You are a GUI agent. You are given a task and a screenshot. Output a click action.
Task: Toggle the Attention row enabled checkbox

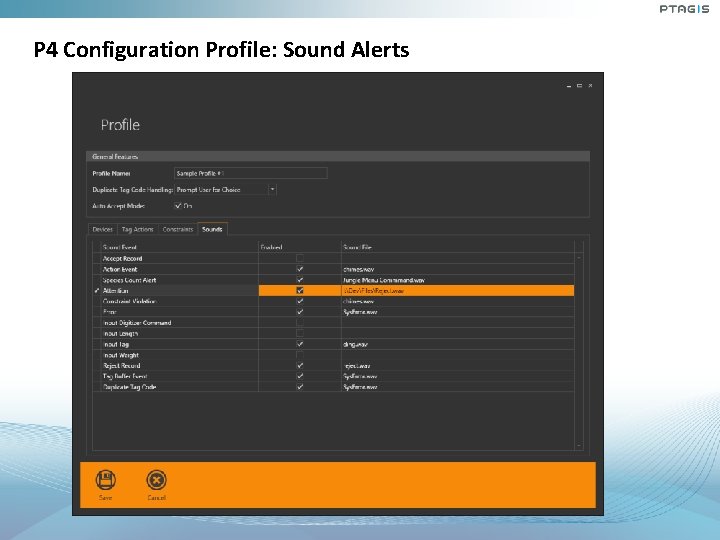[300, 290]
